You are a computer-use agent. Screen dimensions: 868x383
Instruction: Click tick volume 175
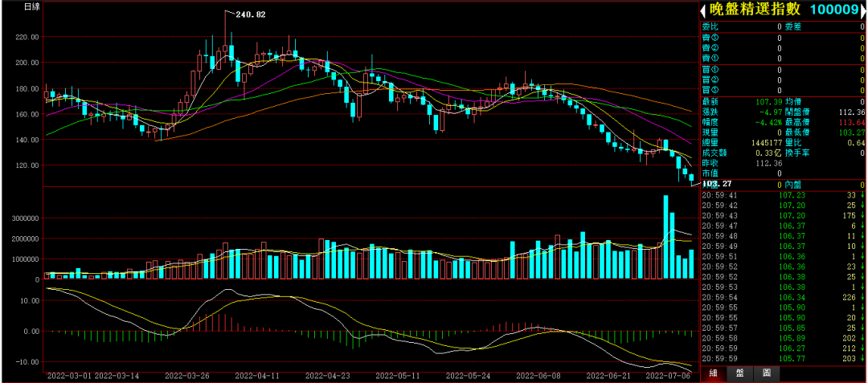(850, 215)
